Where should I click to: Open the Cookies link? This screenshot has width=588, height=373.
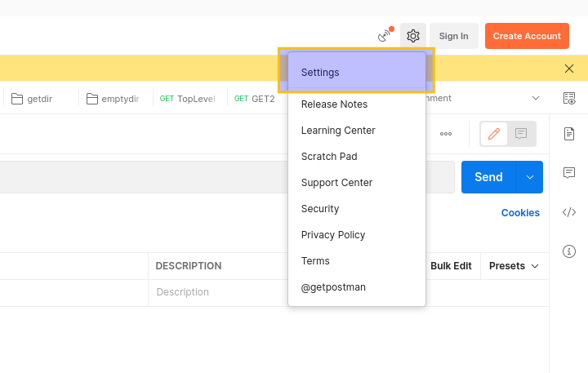(520, 212)
